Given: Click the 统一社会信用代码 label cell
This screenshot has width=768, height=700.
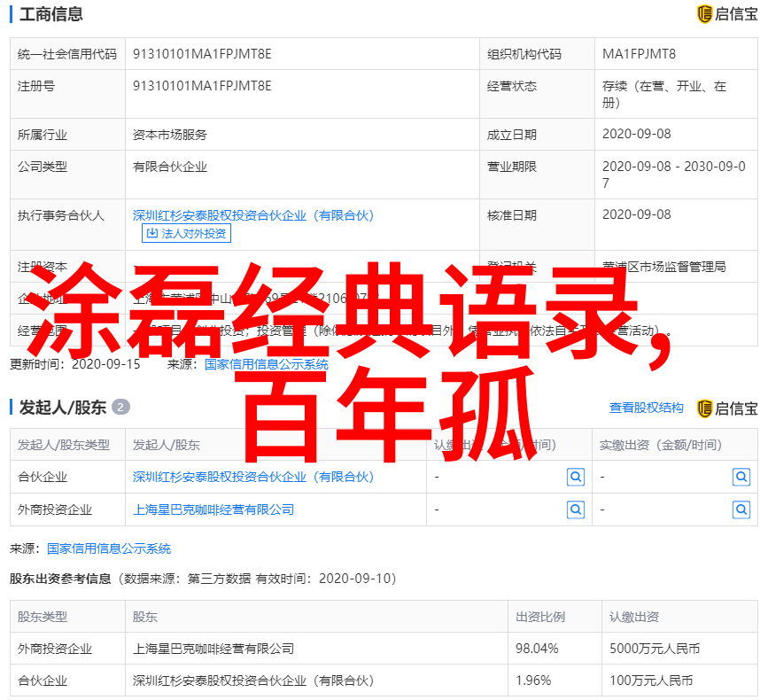Looking at the screenshot, I should [67, 54].
